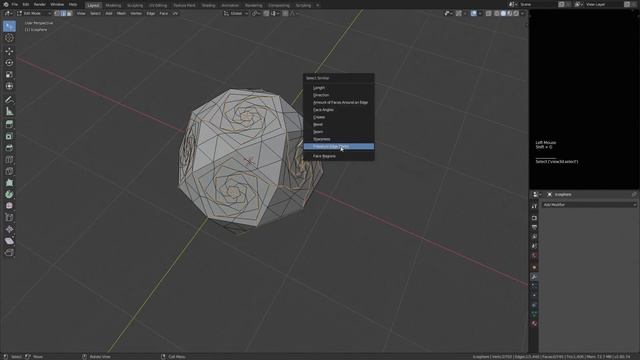
Task: Open the Output properties tab icon
Action: pos(534,227)
